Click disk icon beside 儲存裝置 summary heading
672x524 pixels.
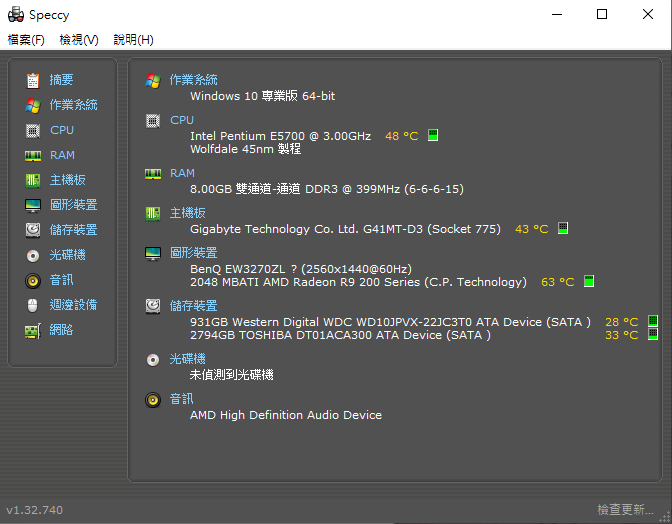[153, 306]
